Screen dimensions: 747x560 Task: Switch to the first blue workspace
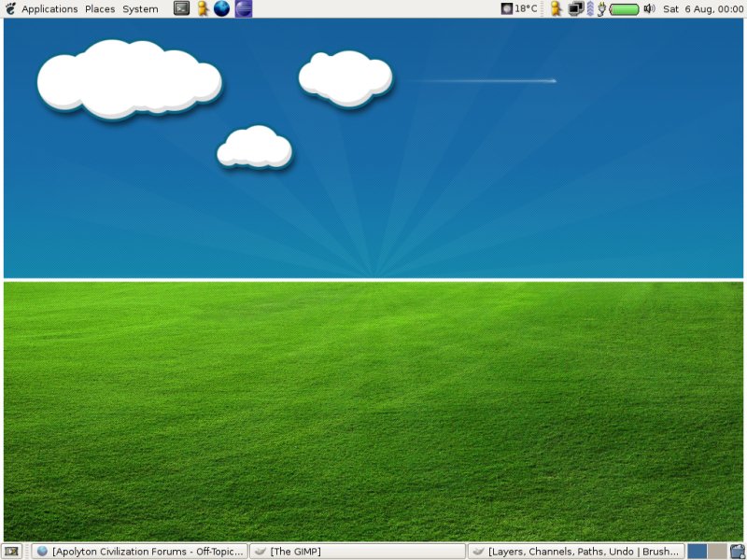pyautogui.click(x=697, y=552)
